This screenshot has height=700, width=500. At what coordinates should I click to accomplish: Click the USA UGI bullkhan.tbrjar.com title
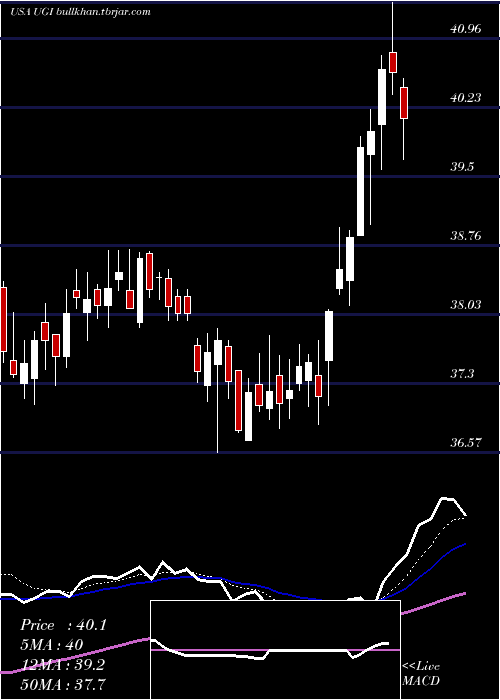pos(79,12)
